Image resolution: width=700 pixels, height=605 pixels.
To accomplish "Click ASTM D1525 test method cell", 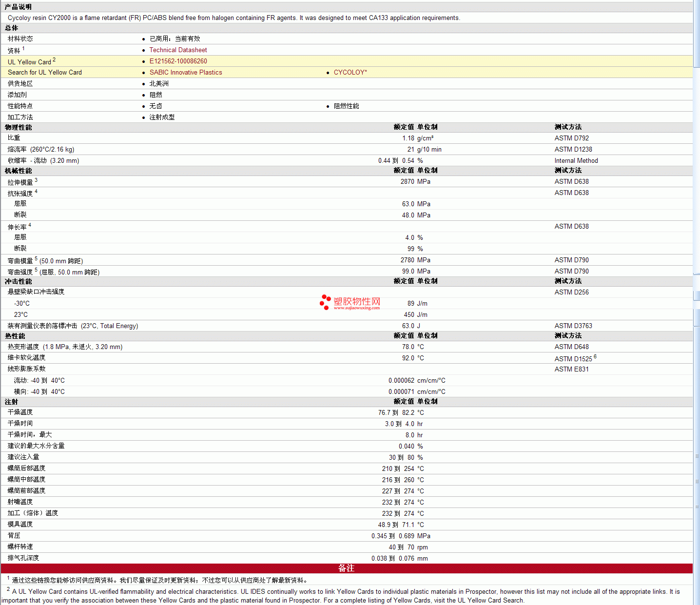I will coord(575,358).
